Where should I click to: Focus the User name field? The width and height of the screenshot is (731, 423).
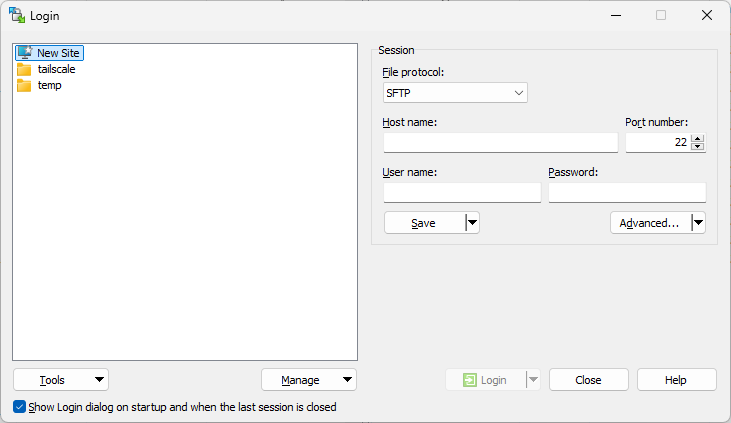coord(462,192)
